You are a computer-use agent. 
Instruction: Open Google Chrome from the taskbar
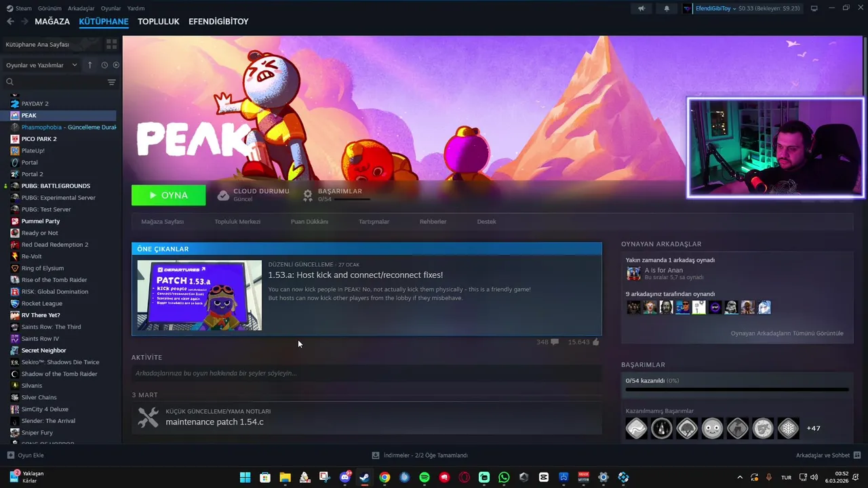pyautogui.click(x=384, y=477)
